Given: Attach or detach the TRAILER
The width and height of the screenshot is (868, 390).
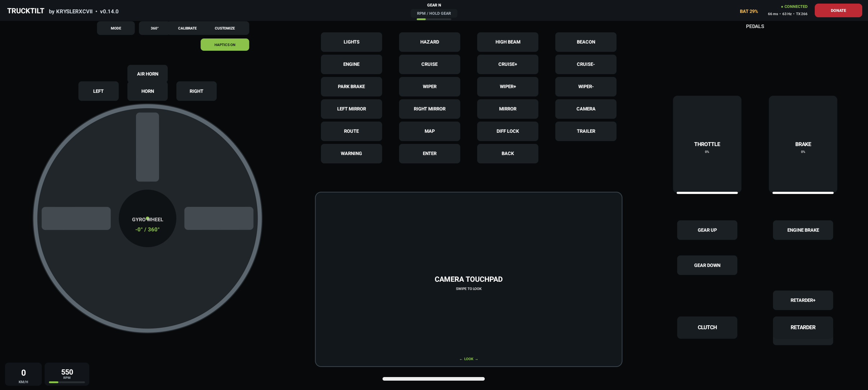Looking at the screenshot, I should tap(586, 131).
